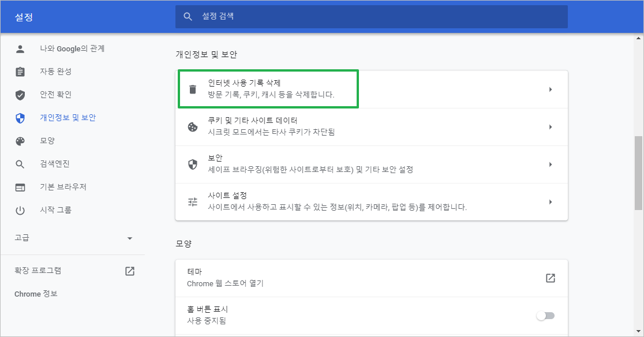Image resolution: width=644 pixels, height=337 pixels.
Task: Toggle the switch showing 사용 중지됨
Action: [545, 315]
